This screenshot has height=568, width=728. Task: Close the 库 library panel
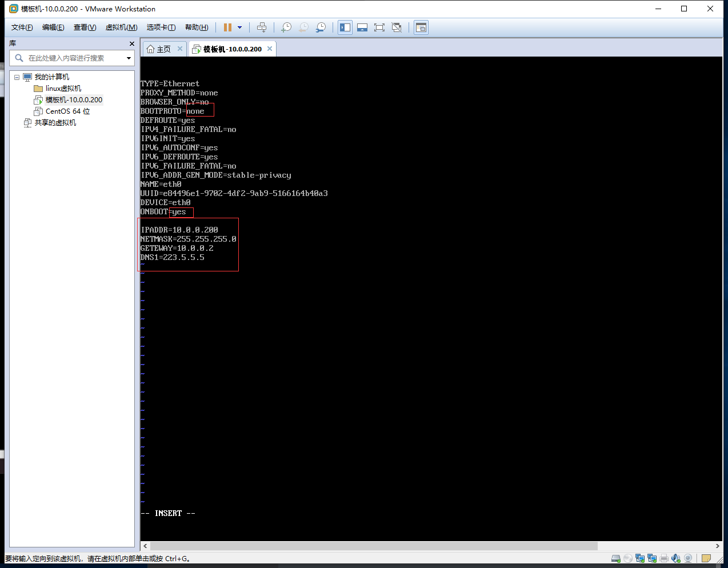132,43
